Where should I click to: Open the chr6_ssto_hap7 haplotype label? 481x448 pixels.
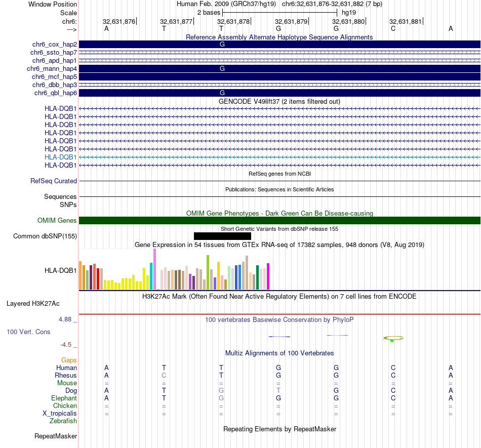[x=54, y=53]
